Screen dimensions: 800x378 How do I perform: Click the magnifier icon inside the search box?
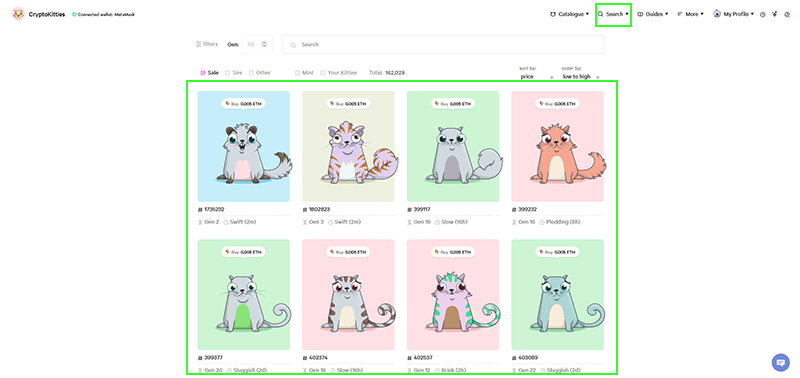click(x=293, y=45)
